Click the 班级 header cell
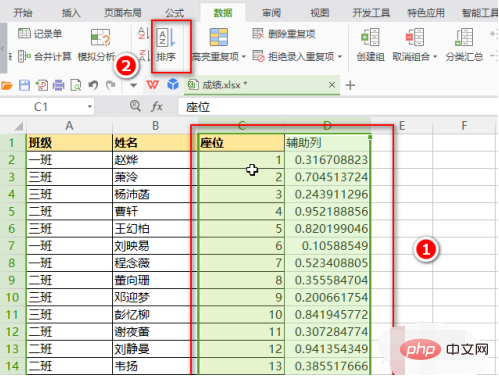 (x=69, y=143)
